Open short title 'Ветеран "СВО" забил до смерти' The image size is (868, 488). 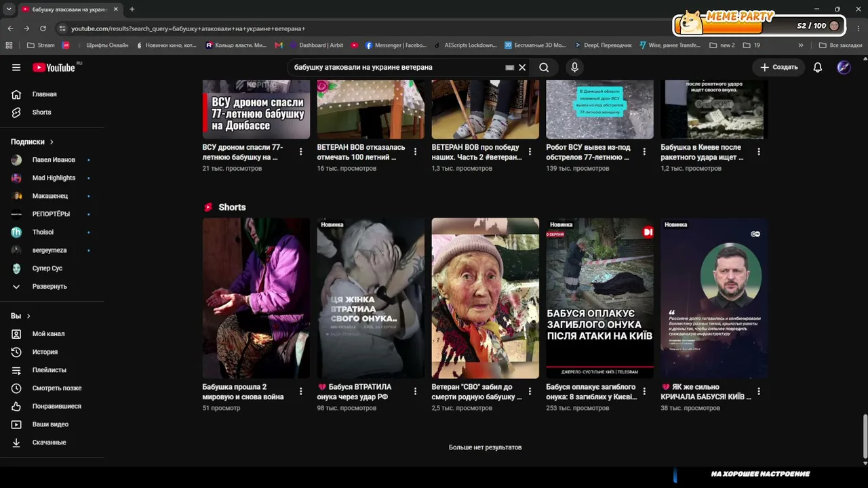pos(477,392)
